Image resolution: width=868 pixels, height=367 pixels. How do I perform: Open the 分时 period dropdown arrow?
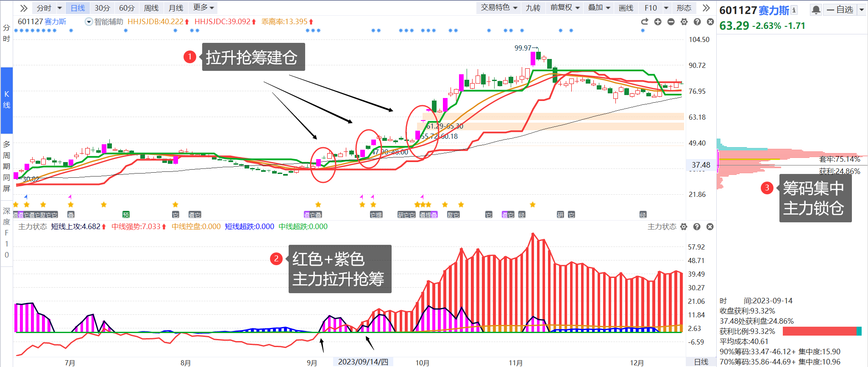pos(59,8)
